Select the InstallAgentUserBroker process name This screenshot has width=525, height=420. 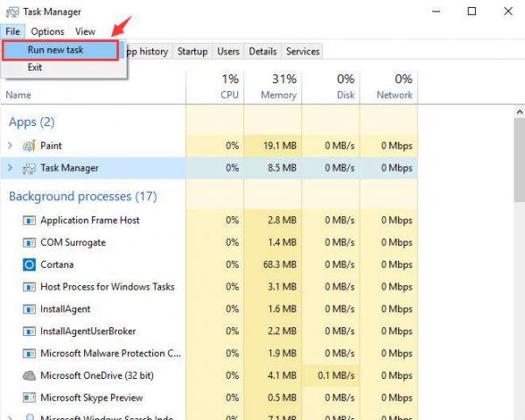[x=88, y=332]
